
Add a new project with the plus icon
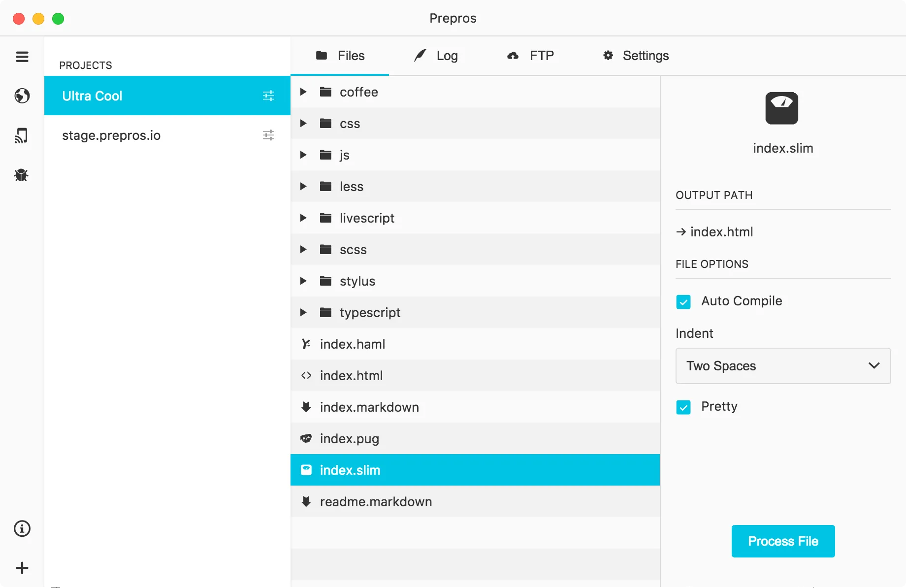[x=22, y=568]
